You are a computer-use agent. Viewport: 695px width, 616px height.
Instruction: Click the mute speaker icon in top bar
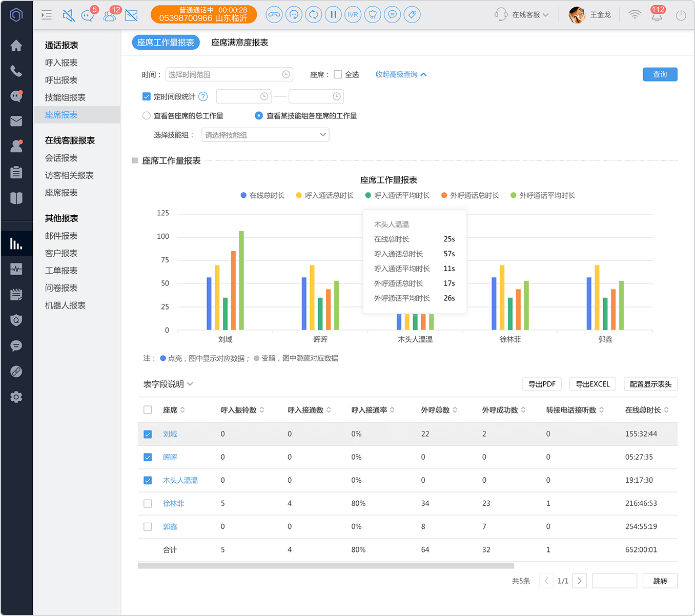tap(69, 15)
